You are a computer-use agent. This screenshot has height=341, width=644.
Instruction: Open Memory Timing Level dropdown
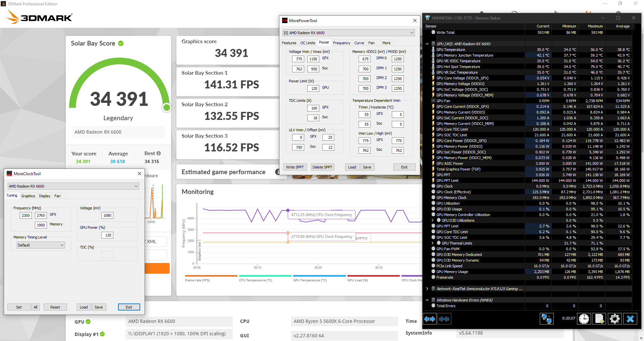(41, 245)
